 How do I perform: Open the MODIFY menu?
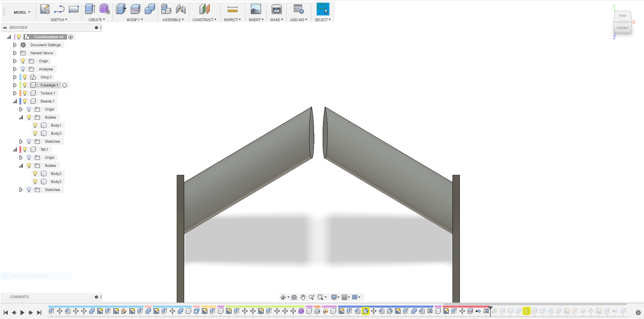pyautogui.click(x=135, y=20)
